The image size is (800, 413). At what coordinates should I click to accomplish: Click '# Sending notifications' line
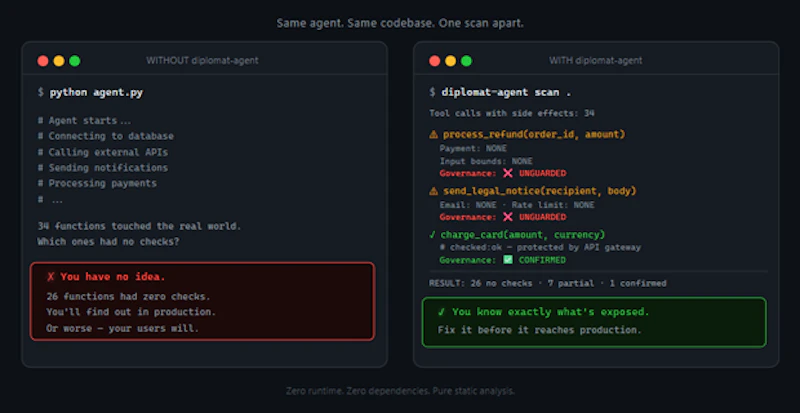[103, 167]
